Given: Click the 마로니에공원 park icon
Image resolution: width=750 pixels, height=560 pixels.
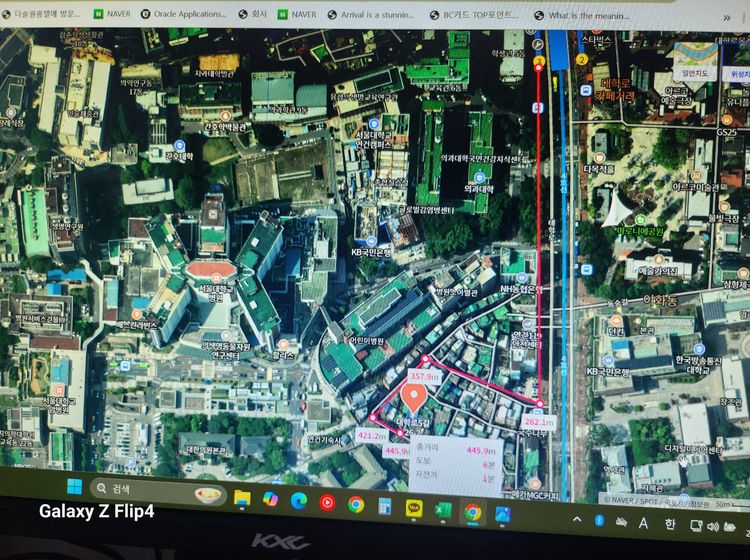Looking at the screenshot, I should (x=640, y=220).
